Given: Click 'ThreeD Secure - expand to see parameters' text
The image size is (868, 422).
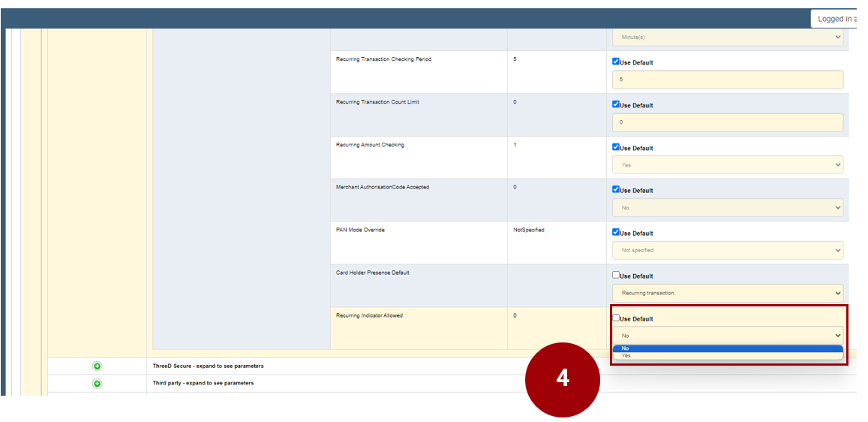Looking at the screenshot, I should (208, 366).
